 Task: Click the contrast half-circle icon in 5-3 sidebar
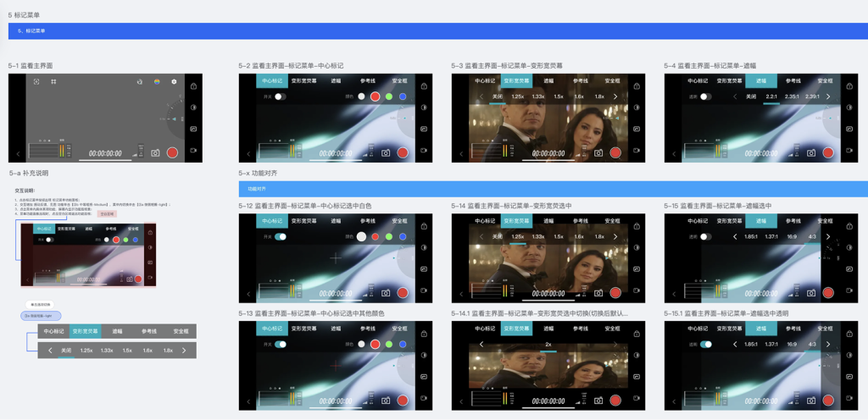[636, 108]
